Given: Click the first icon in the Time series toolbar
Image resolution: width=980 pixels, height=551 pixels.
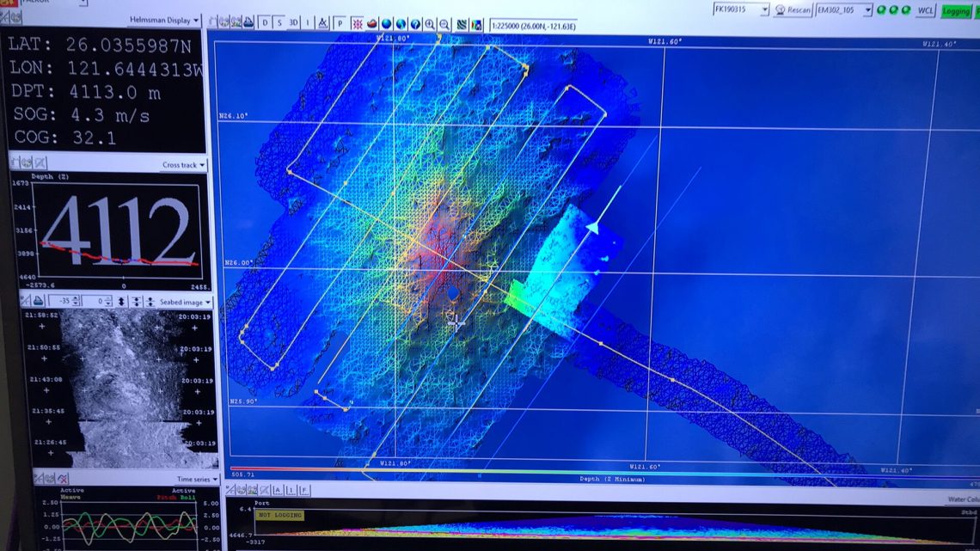Looking at the screenshot, I should click(38, 479).
